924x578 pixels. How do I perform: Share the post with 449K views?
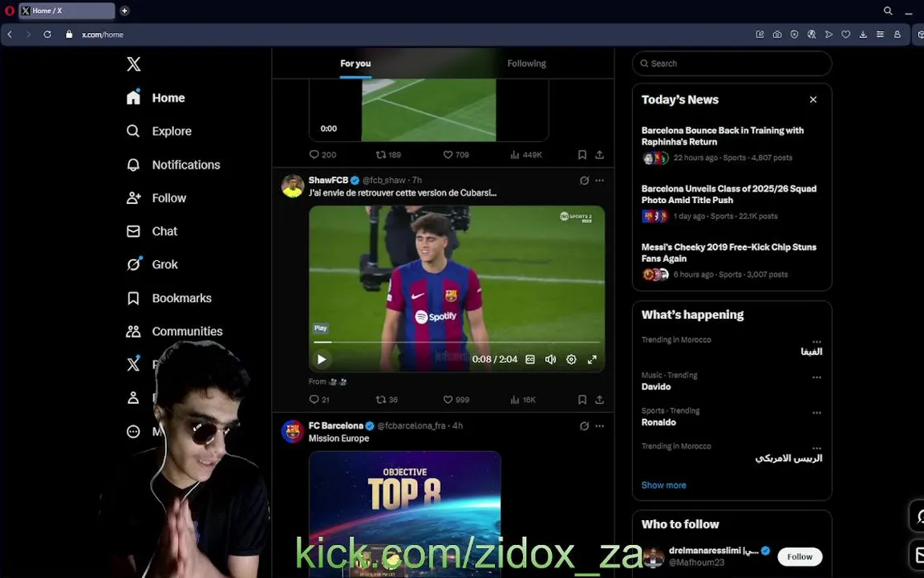tap(599, 154)
